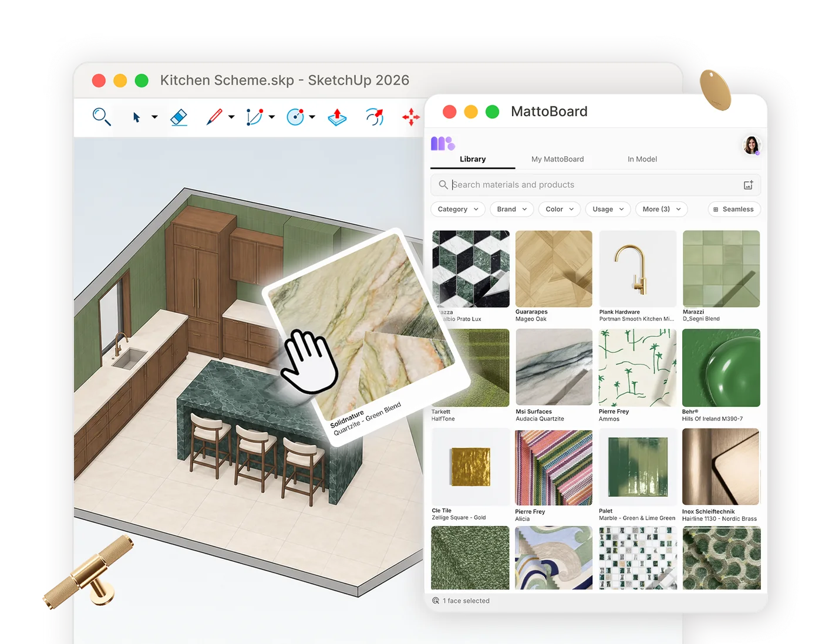Select Pierre Frey Alicia fabric thumbnail
The image size is (822, 644).
(x=554, y=468)
